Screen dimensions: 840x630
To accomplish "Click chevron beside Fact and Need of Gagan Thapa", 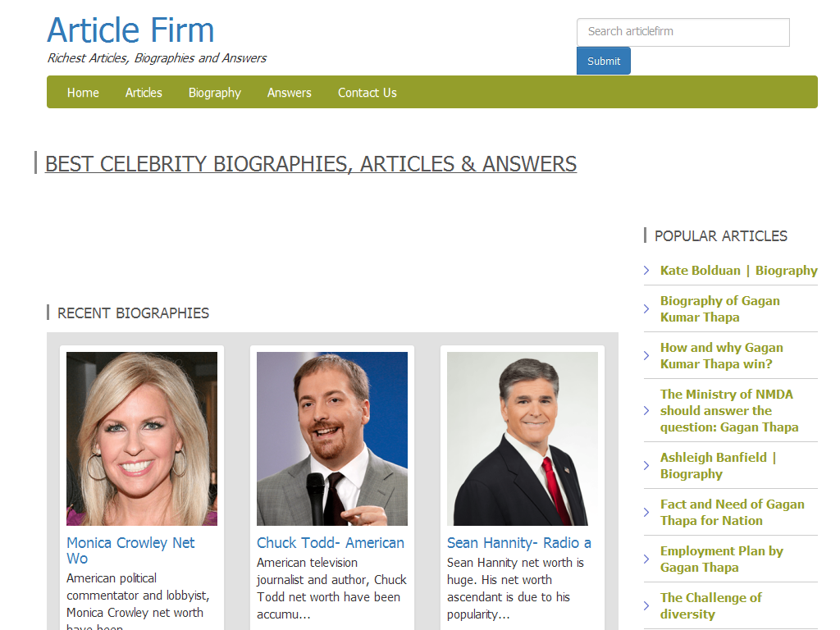I will coord(646,513).
